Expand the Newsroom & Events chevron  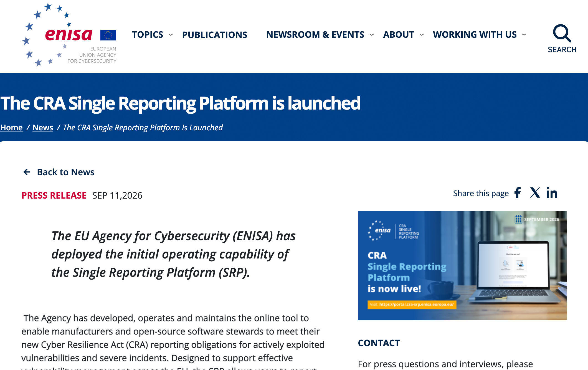pyautogui.click(x=372, y=35)
